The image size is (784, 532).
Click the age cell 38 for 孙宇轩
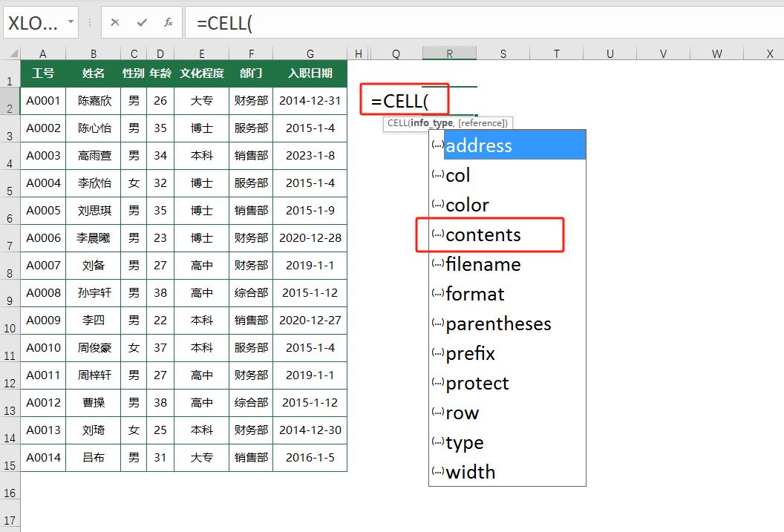click(160, 293)
